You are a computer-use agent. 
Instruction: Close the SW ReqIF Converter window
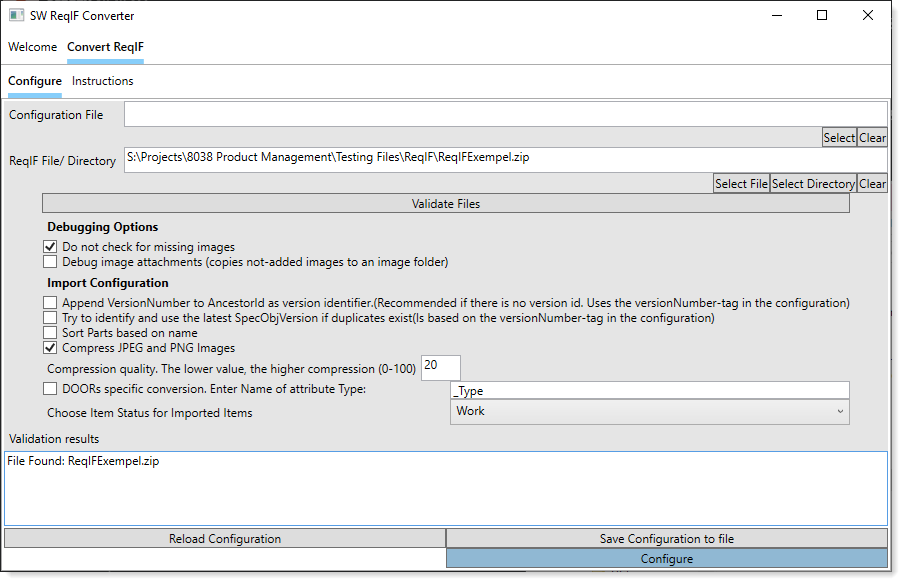(868, 16)
